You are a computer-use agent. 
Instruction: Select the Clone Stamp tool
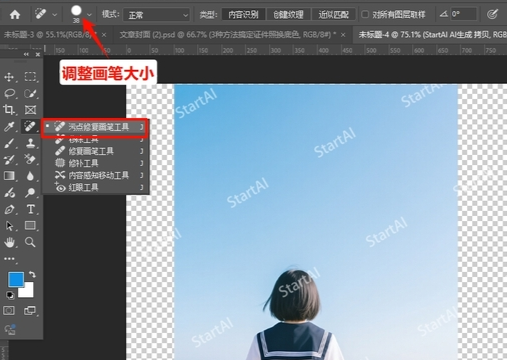(30, 143)
